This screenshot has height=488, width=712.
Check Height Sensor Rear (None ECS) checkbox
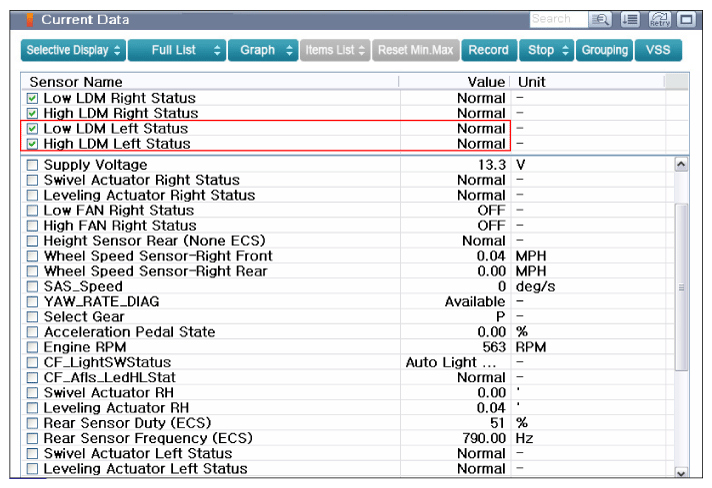tap(32, 241)
